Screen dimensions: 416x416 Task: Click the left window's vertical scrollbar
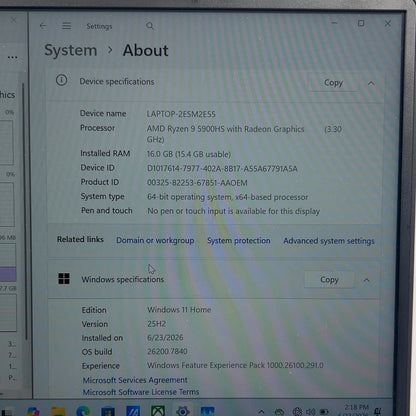[24, 210]
